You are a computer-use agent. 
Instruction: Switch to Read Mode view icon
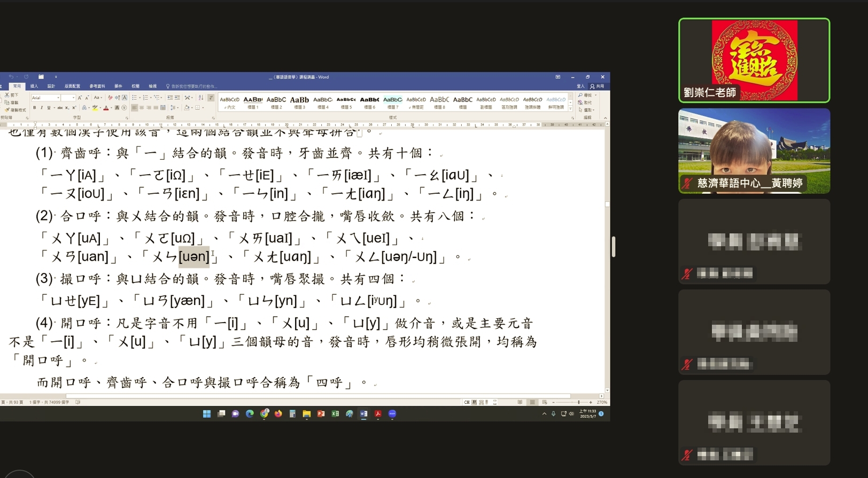coord(520,402)
